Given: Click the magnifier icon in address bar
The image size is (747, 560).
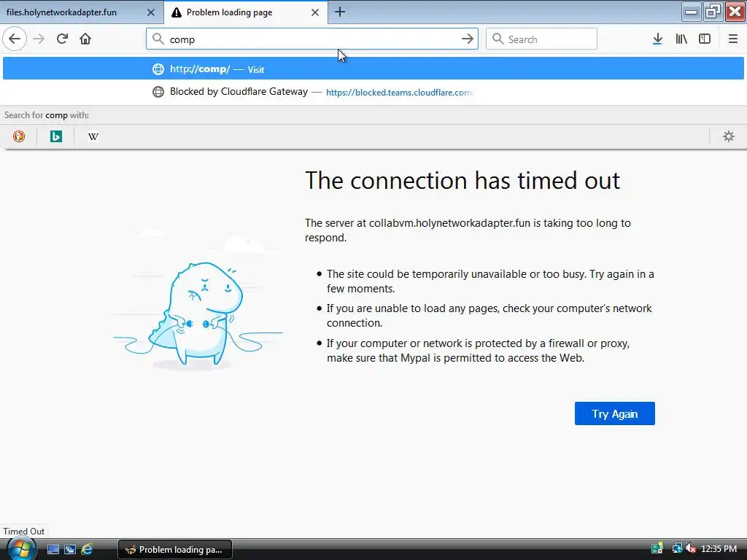Looking at the screenshot, I should pos(158,39).
